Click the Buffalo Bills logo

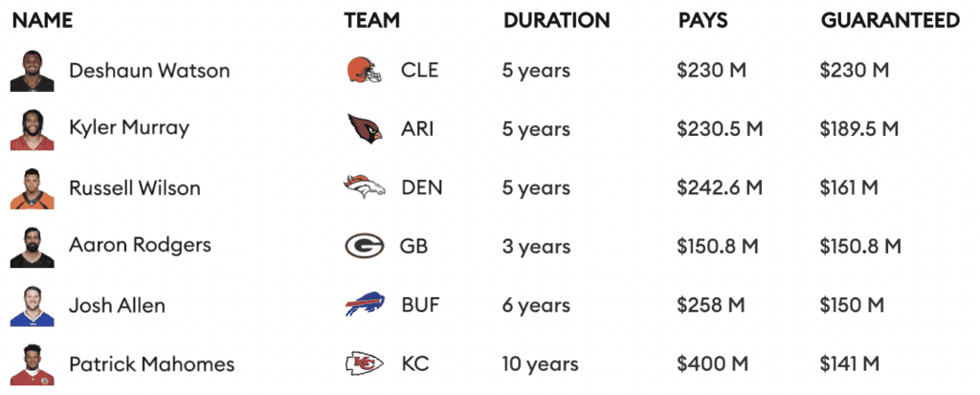[x=365, y=304]
